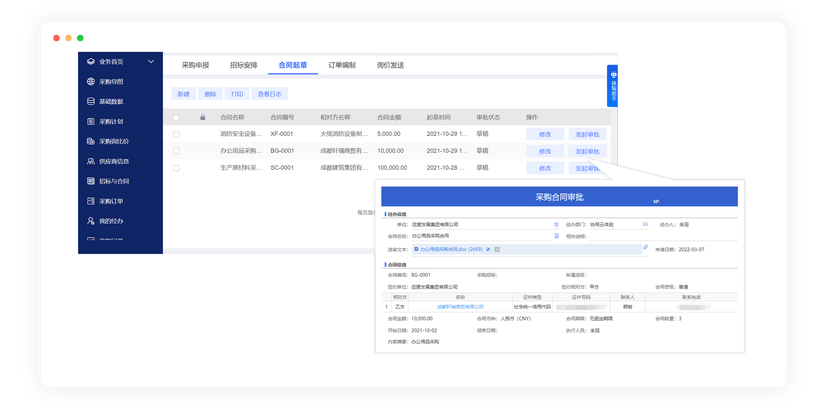Click the lock icon in table header
This screenshot has width=828, height=413.
203,117
